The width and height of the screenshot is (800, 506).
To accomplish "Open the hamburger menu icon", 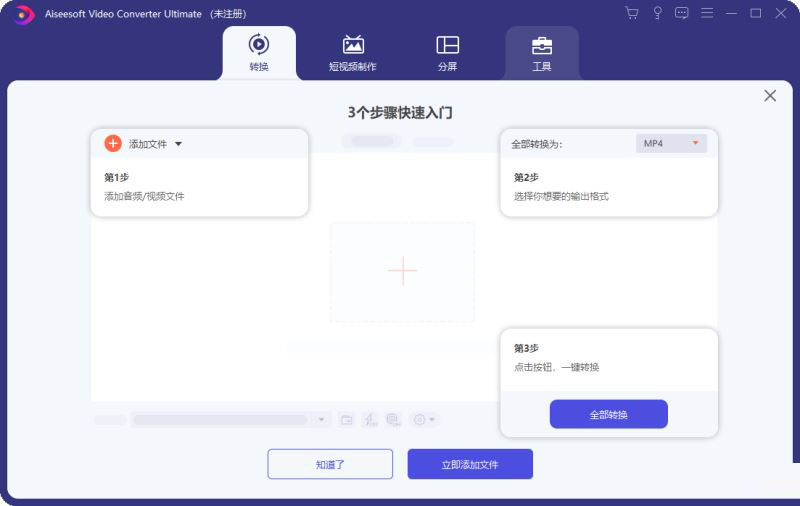I will click(x=707, y=13).
